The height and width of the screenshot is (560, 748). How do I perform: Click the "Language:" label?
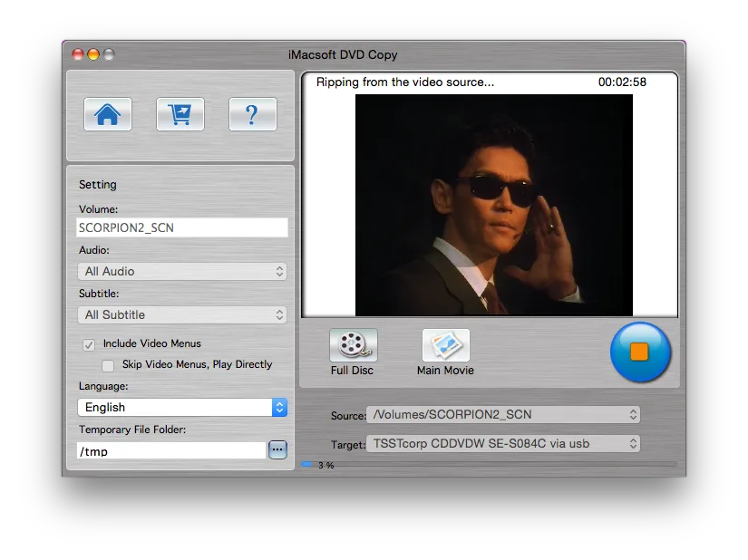coord(103,387)
